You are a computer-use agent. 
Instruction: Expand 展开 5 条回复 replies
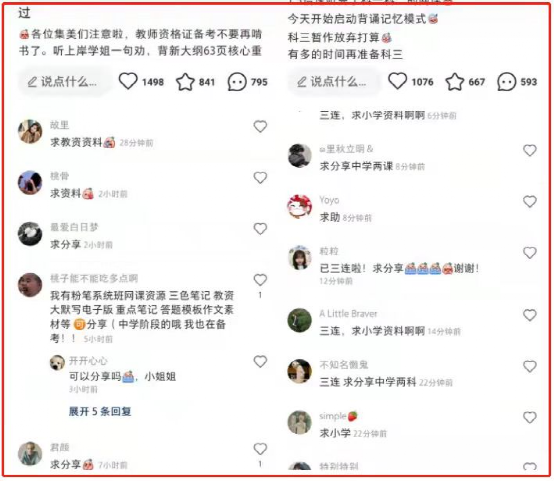click(x=100, y=411)
